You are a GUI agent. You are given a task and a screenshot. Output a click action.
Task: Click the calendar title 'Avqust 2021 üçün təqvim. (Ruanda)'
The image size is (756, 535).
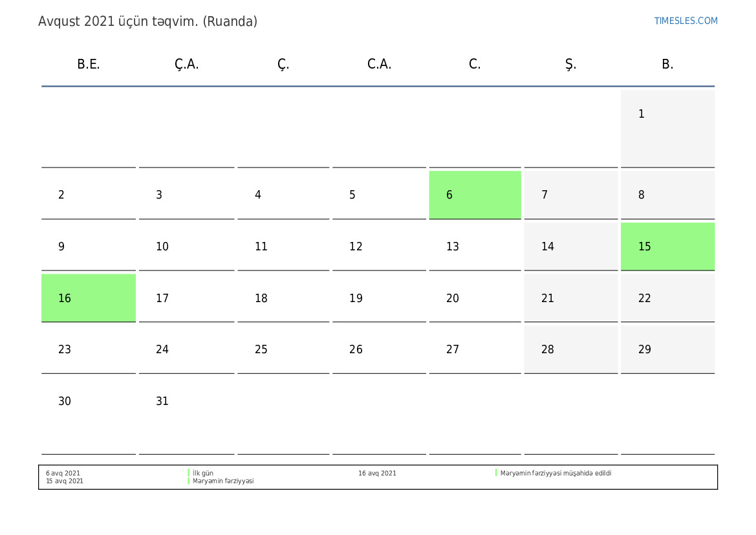tap(147, 22)
